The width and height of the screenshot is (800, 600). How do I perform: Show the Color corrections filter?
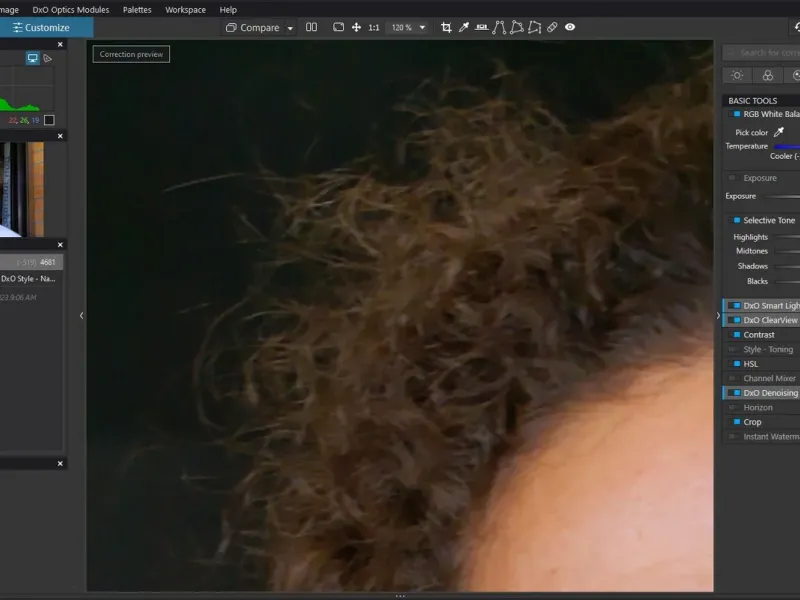tap(767, 76)
